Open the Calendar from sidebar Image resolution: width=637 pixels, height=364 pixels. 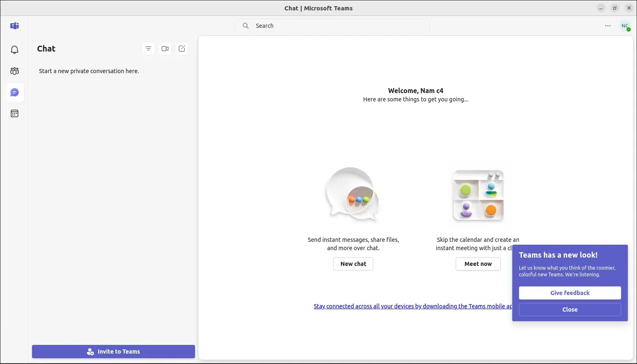15,113
